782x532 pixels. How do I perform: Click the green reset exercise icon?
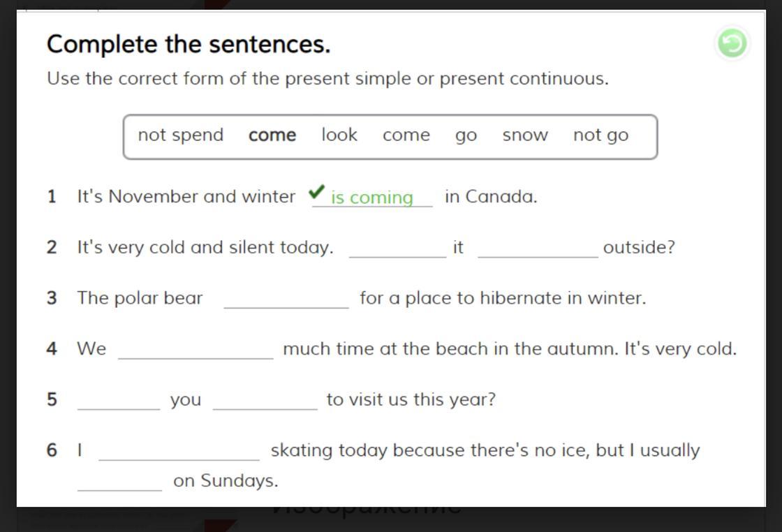pyautogui.click(x=732, y=43)
